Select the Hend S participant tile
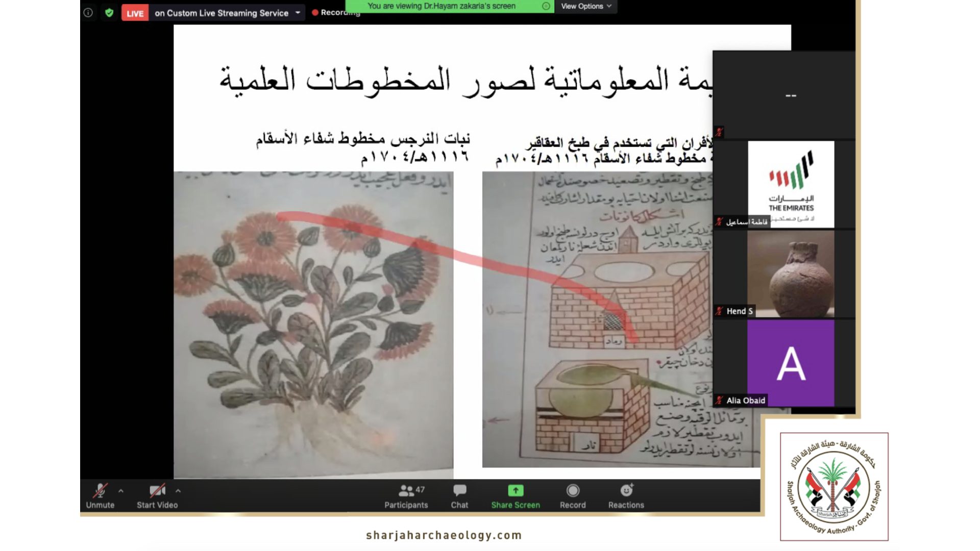This screenshot has height=551, width=980. (x=784, y=274)
